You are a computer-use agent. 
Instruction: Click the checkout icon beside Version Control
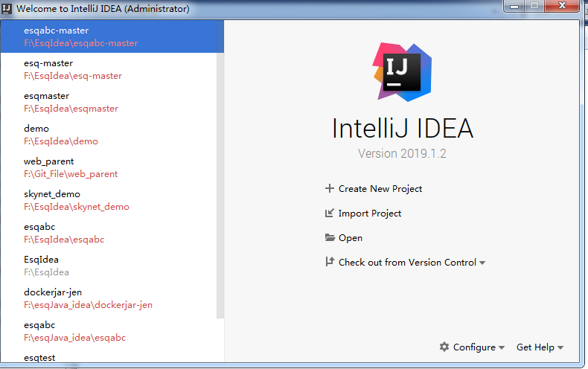330,262
